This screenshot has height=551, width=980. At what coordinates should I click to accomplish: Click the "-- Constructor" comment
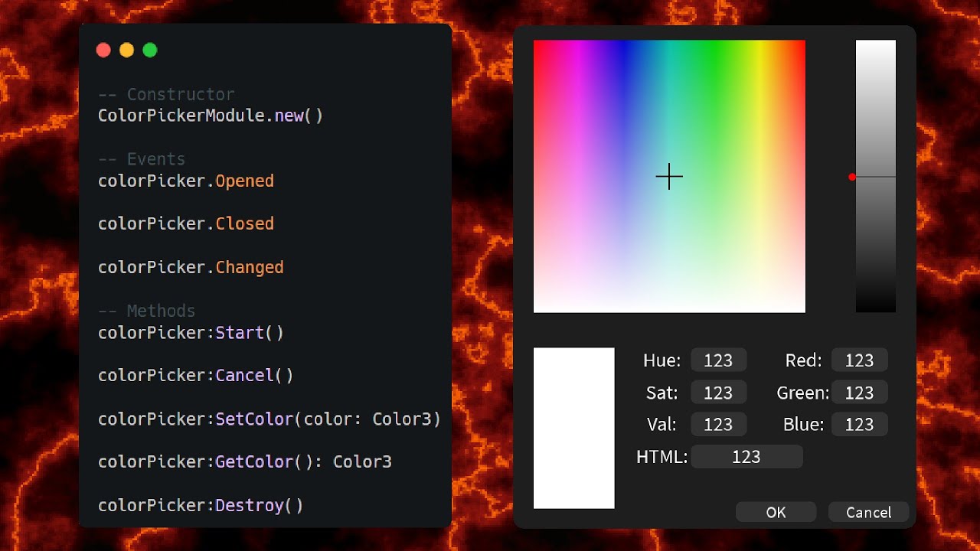tap(166, 94)
